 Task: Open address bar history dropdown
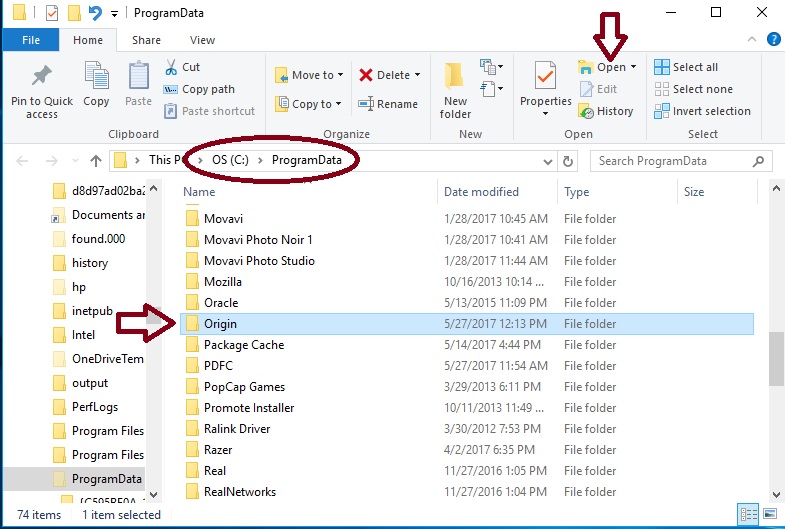click(548, 161)
